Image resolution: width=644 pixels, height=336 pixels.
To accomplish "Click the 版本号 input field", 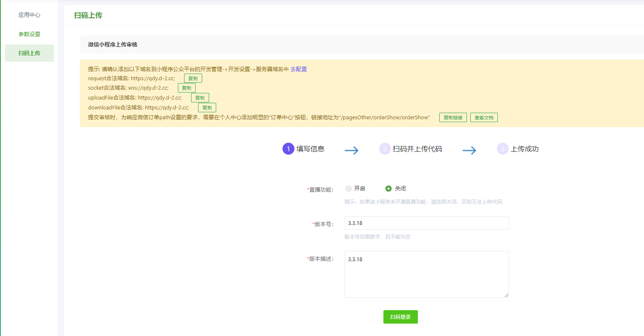I will (x=426, y=223).
